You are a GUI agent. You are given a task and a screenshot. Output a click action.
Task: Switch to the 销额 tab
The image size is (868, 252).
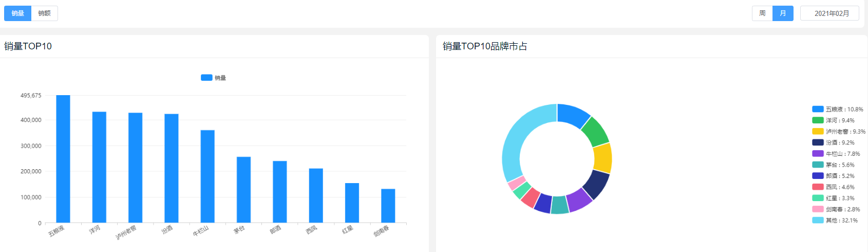[45, 13]
